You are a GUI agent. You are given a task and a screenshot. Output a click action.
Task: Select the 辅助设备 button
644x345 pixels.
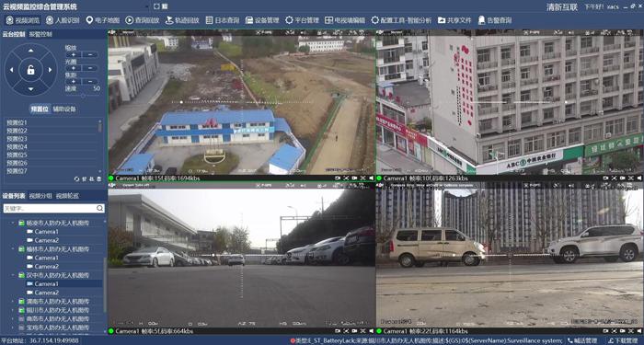(x=64, y=109)
